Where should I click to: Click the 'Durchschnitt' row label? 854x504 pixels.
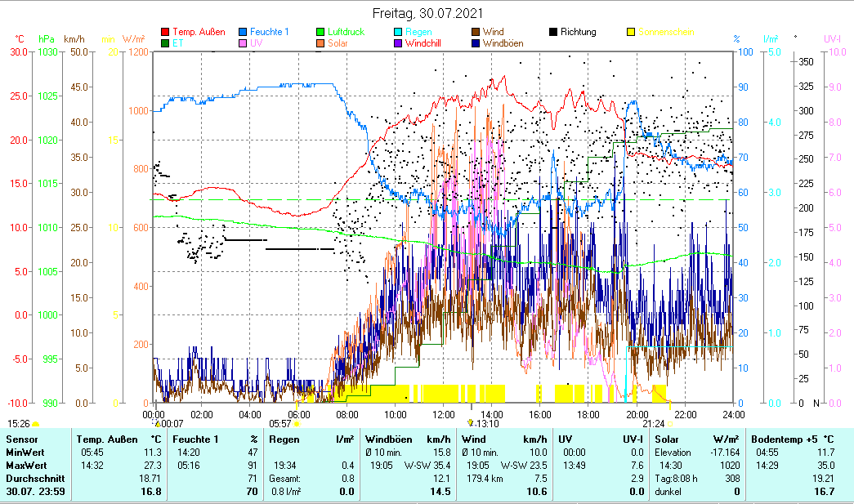[35, 479]
